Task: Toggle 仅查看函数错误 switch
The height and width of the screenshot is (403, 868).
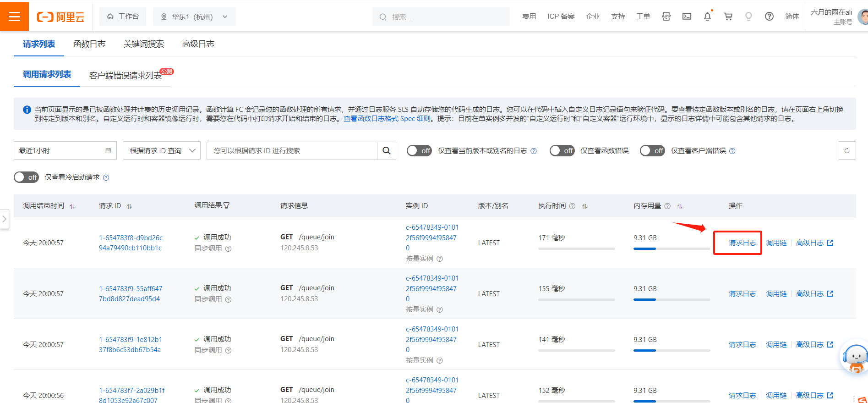Action: click(562, 151)
